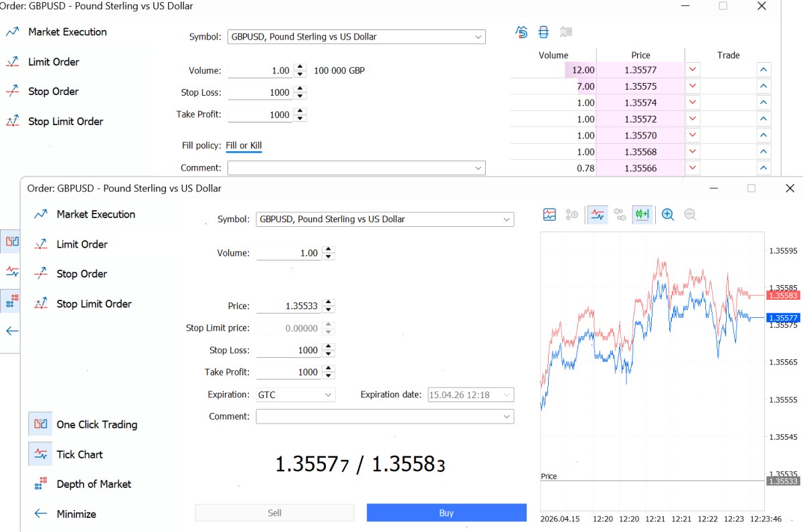Viewport: 803px width, 532px height.
Task: Toggle One Click Trading option
Action: pyautogui.click(x=96, y=424)
